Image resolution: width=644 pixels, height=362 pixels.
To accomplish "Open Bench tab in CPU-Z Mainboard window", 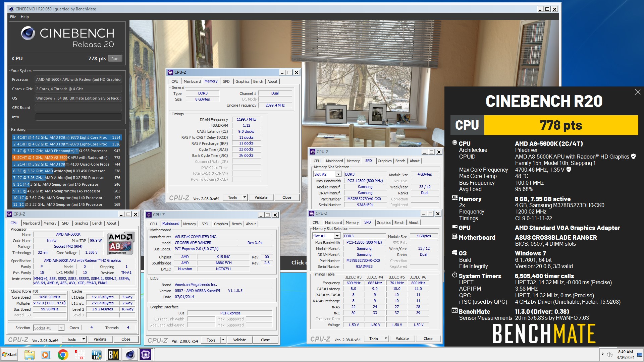I will coord(236,224).
